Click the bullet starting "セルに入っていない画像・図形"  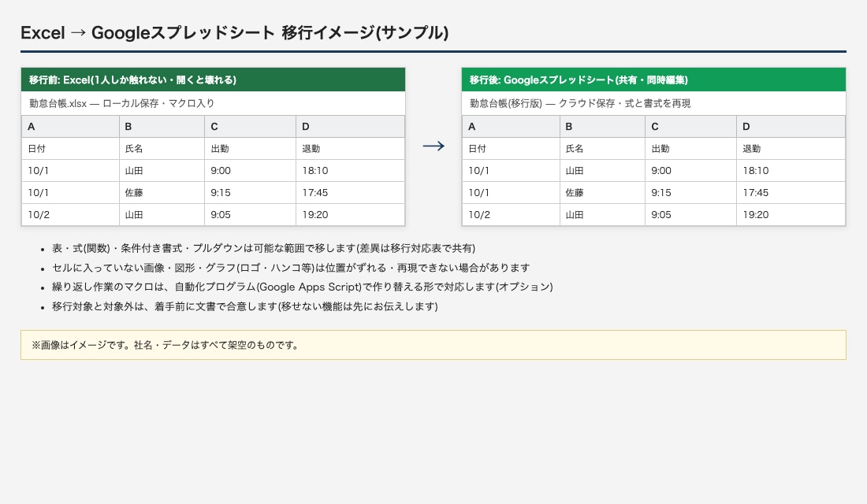click(x=291, y=268)
